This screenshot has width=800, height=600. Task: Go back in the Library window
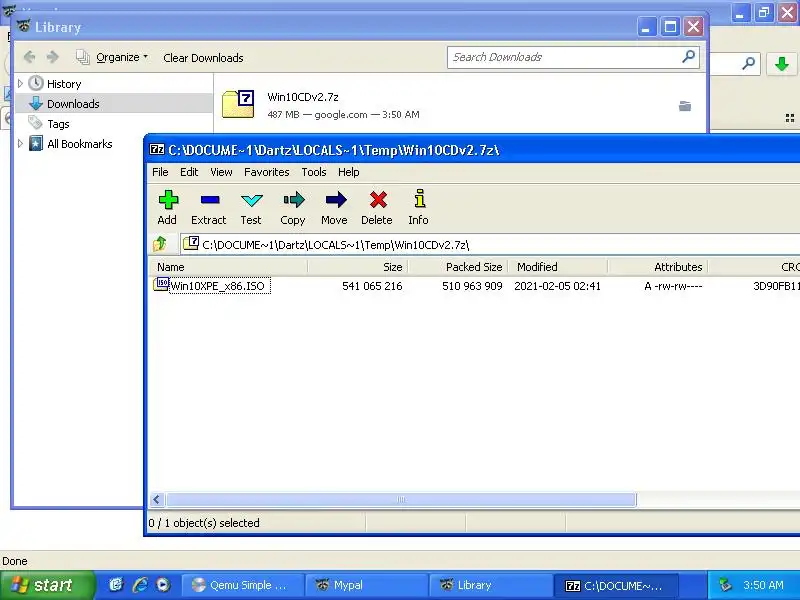tap(30, 57)
